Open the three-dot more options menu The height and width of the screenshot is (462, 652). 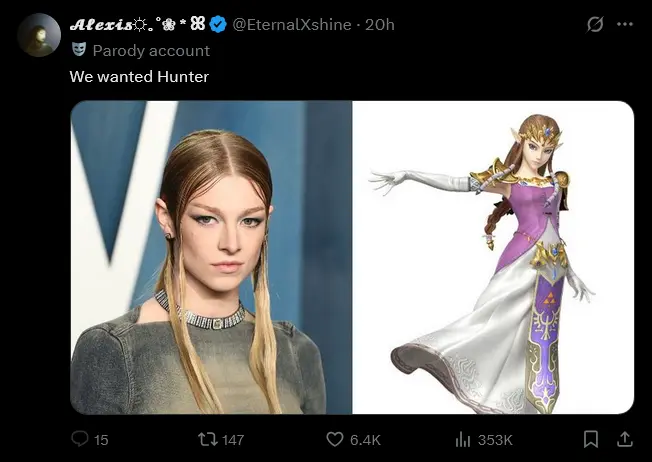click(x=626, y=24)
